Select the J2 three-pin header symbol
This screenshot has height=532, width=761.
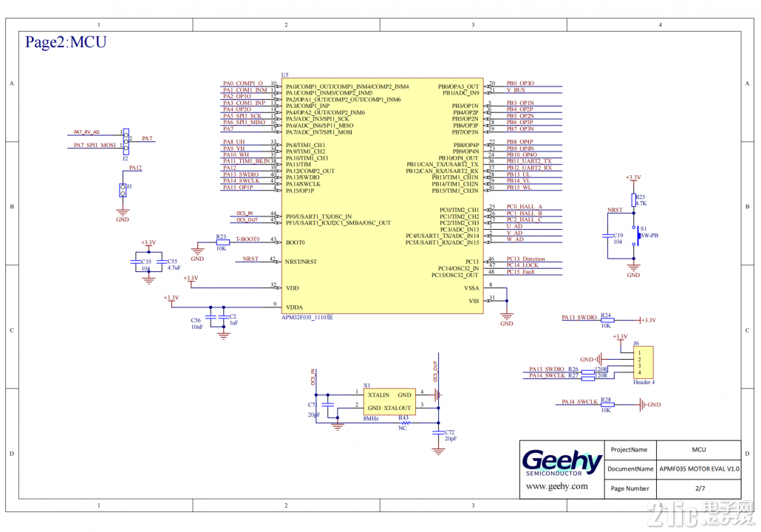(x=126, y=141)
